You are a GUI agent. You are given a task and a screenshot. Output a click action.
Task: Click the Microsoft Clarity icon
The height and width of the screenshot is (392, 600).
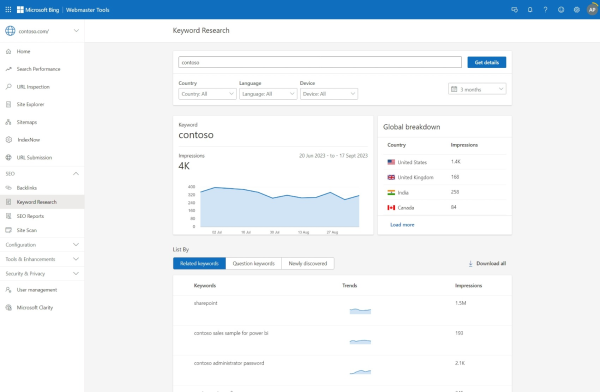click(8, 307)
